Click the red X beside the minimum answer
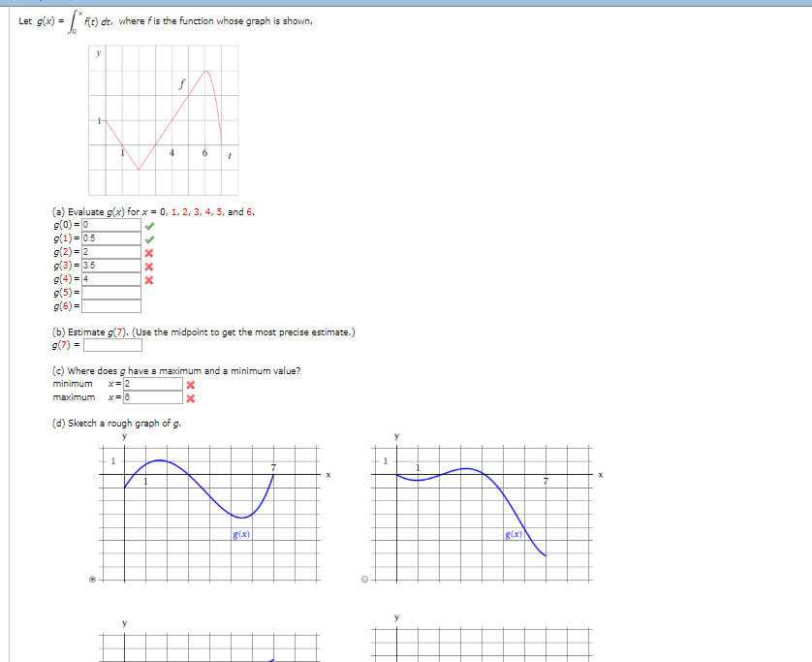812x662 pixels. click(x=190, y=383)
